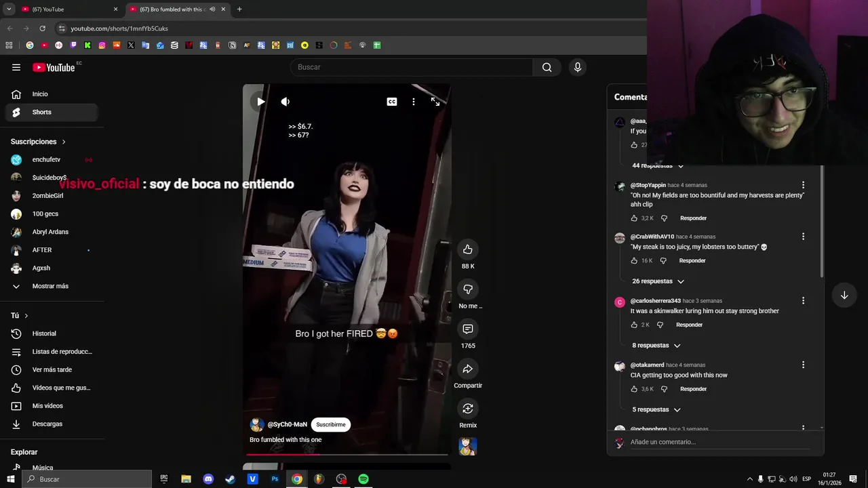
Task: Expand 26 respuestas replies
Action: [658, 281]
